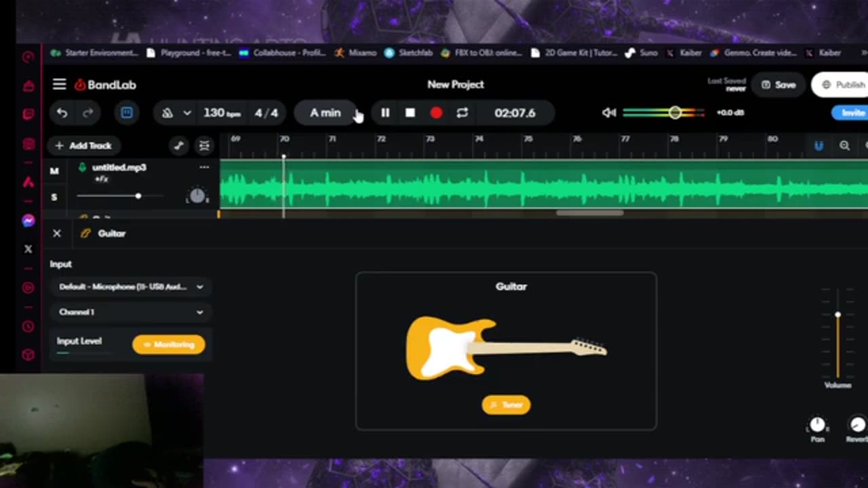
Task: Open the Channel 1 dropdown
Action: (x=130, y=312)
